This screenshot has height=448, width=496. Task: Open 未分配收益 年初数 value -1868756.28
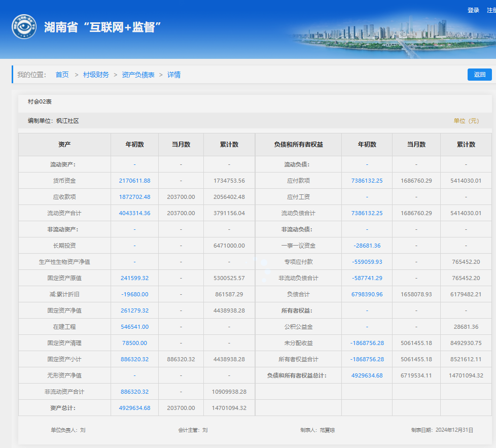(367, 343)
